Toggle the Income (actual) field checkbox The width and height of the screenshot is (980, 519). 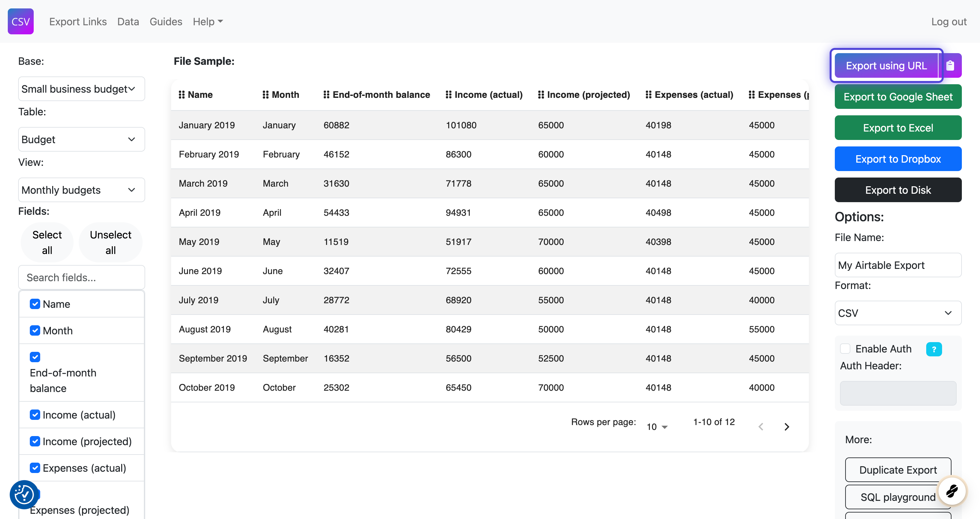click(35, 414)
